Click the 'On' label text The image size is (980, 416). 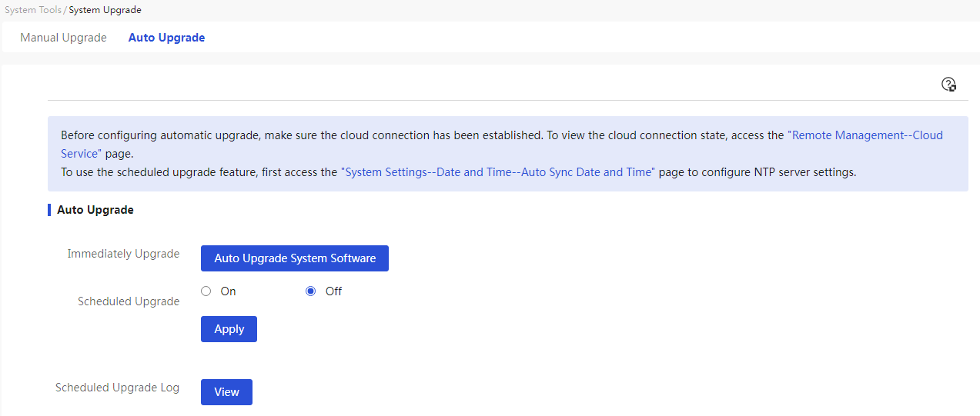(x=228, y=291)
